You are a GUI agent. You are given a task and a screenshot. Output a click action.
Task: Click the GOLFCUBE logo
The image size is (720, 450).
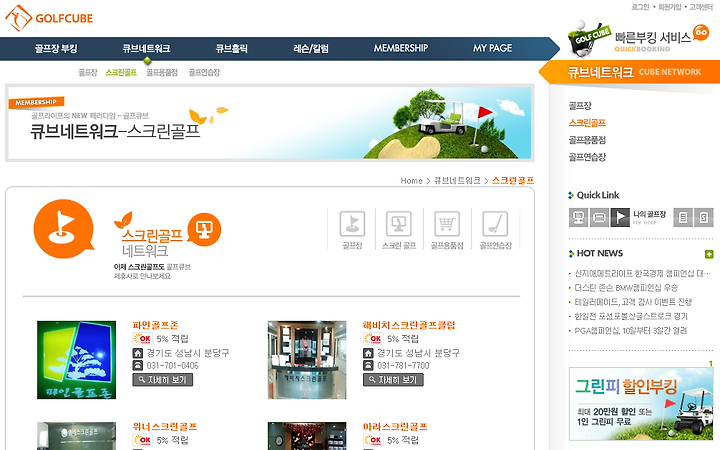[49, 18]
